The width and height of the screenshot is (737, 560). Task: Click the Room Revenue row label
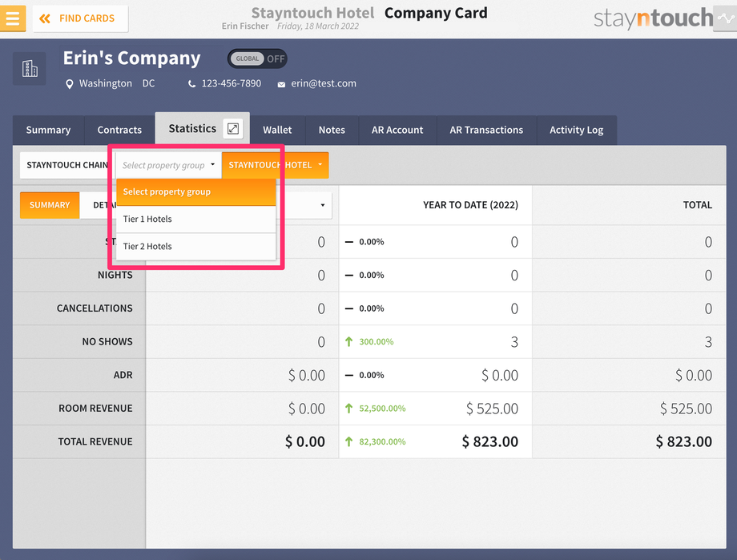pos(95,409)
